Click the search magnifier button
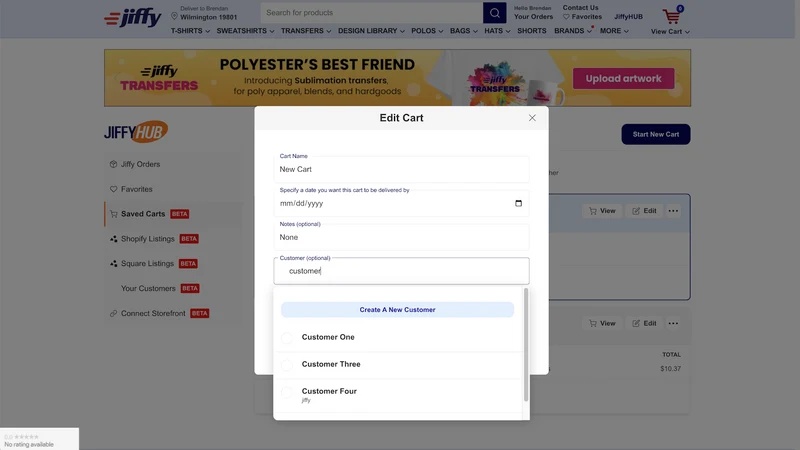This screenshot has width=800, height=450. coord(494,13)
